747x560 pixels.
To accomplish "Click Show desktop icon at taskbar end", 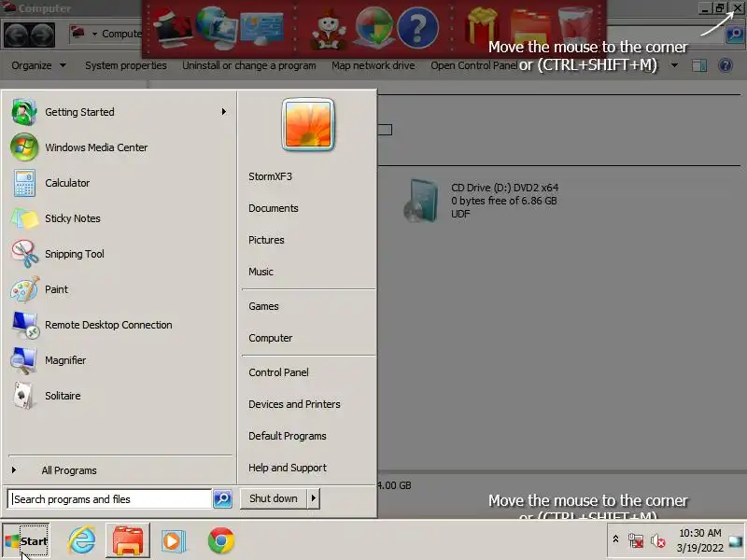I will pos(736,541).
